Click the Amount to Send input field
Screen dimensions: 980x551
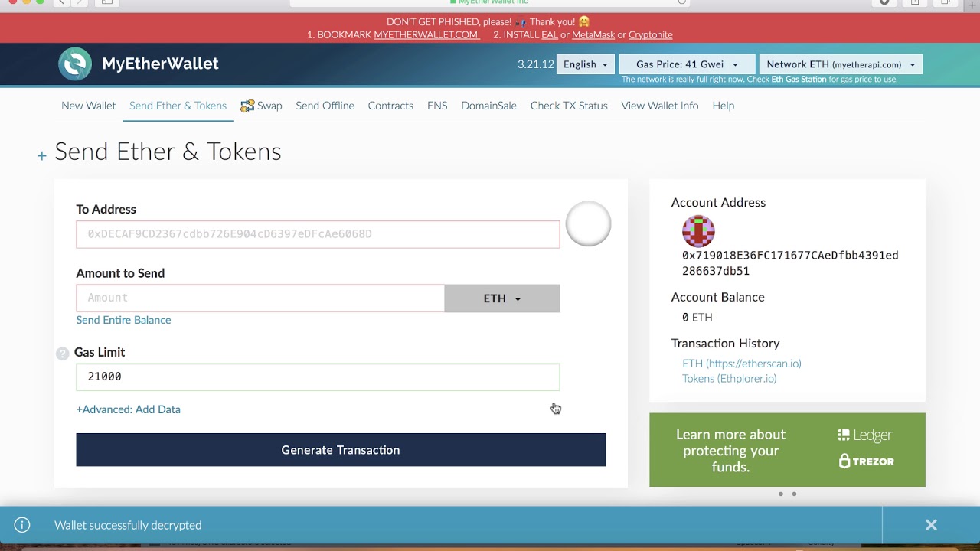(260, 298)
